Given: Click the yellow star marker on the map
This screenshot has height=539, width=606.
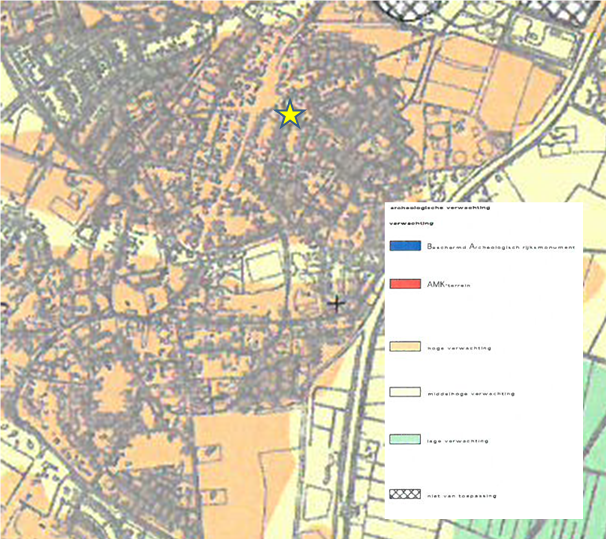Looking at the screenshot, I should click(x=289, y=114).
